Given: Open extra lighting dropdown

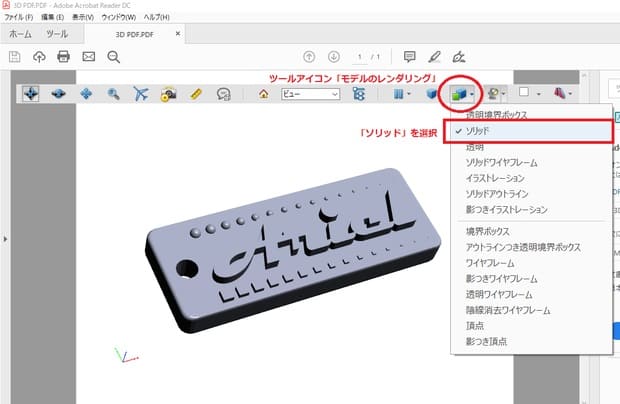Looking at the screenshot, I should click(497, 94).
